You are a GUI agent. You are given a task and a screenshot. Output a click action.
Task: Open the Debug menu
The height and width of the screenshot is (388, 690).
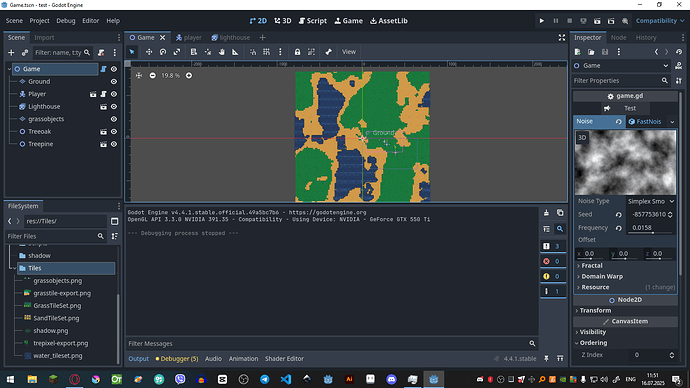pyautogui.click(x=66, y=21)
